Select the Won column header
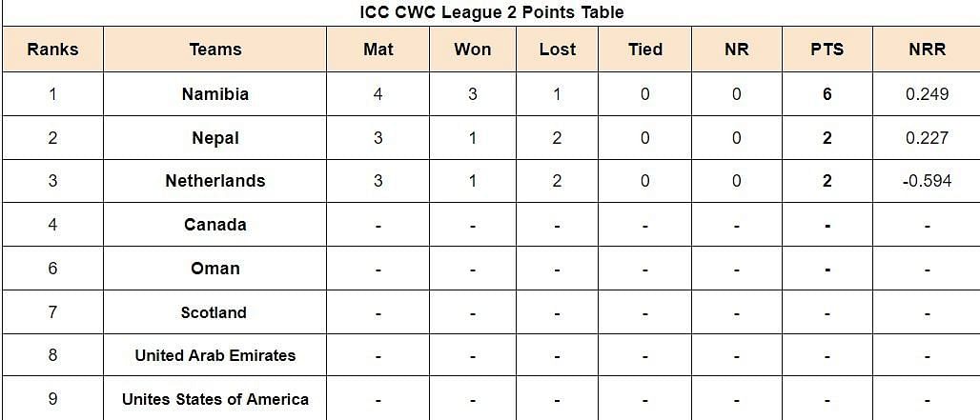Viewport: 980px width, 420px height. [473, 50]
